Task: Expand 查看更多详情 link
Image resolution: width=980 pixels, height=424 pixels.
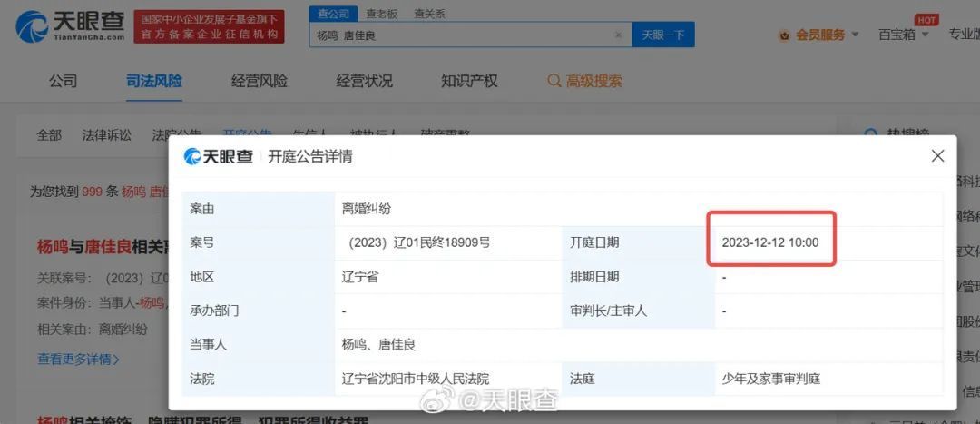Action: tap(78, 359)
